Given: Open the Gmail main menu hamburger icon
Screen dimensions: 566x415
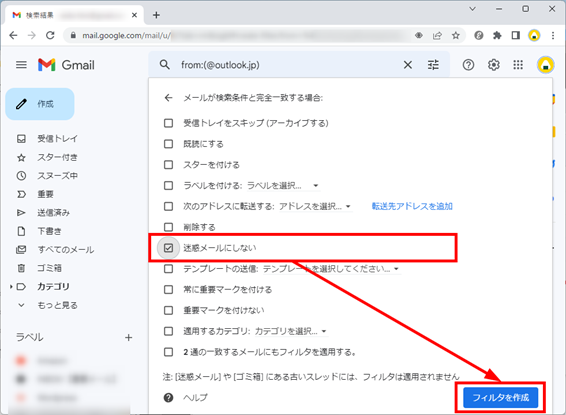Looking at the screenshot, I should (21, 65).
